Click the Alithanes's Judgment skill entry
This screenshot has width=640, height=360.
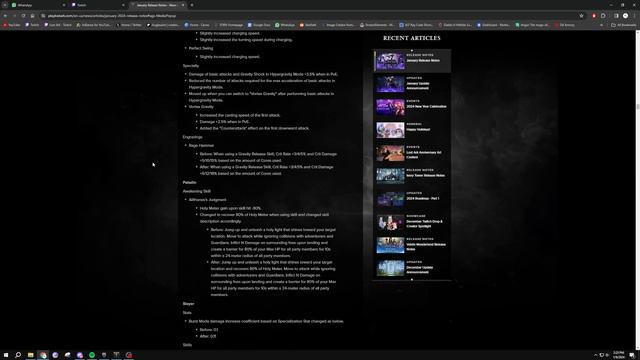click(207, 200)
